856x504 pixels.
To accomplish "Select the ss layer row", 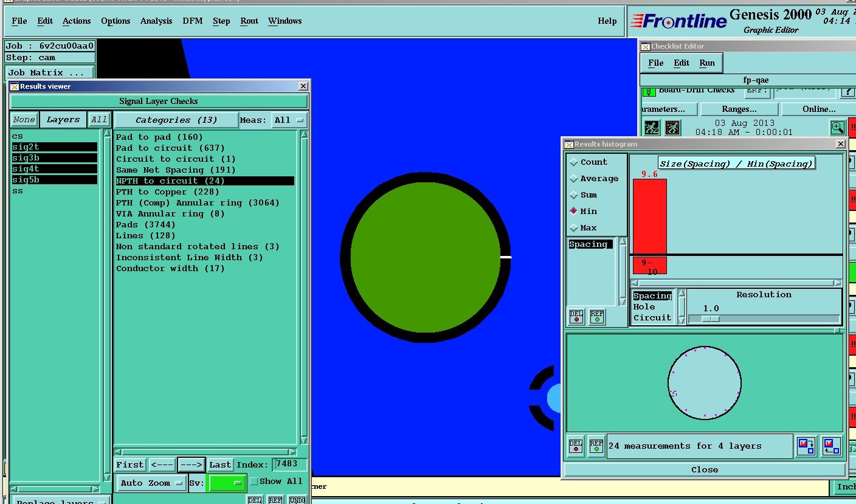I will coord(54,191).
